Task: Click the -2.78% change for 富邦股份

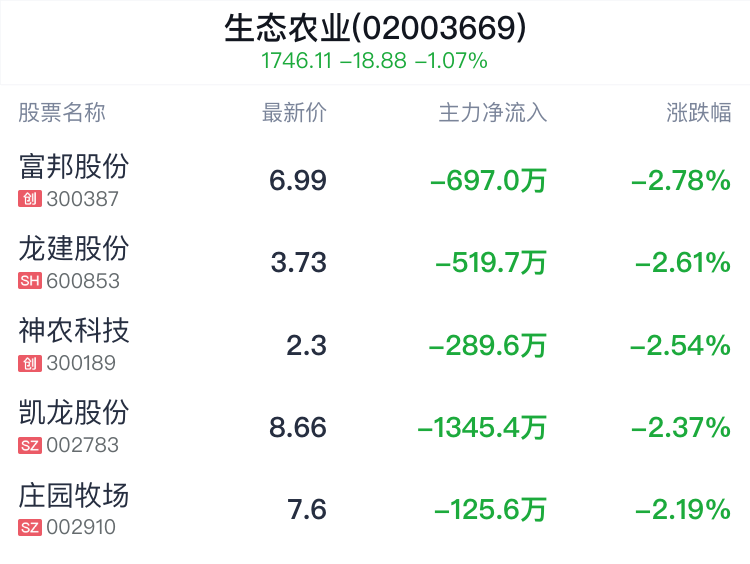Action: [681, 181]
